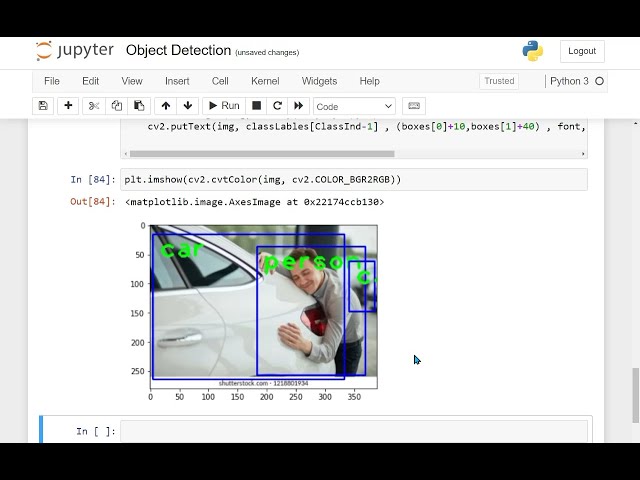Screen dimensions: 640x480
Task: Click the save and checkpoint icon
Action: [43, 106]
